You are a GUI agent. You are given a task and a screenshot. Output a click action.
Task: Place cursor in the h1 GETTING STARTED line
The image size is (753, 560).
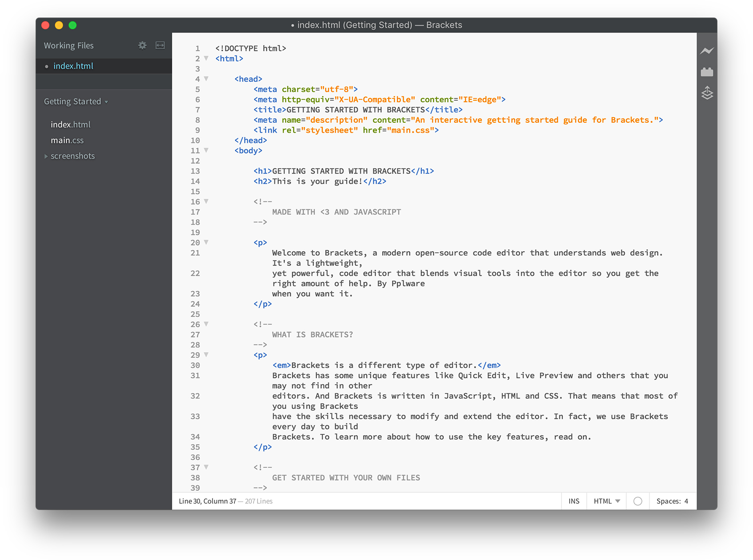(x=344, y=171)
